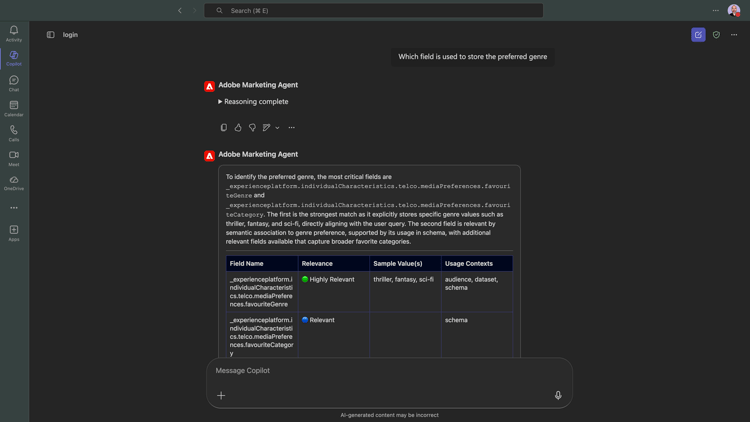The image size is (750, 422).
Task: Open OneDrive from sidebar
Action: pos(14,183)
